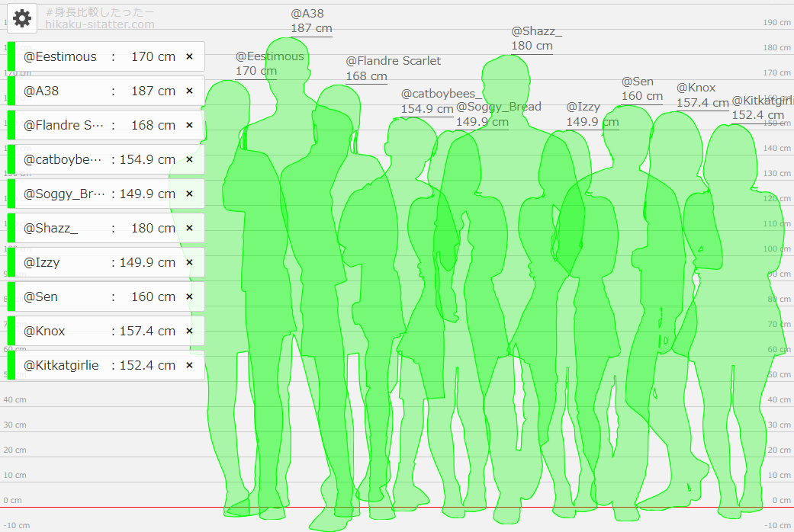Select the @catboybees_ 154.9 cm silhouette label
Image resolution: width=794 pixels, height=532 pixels.
[442, 101]
